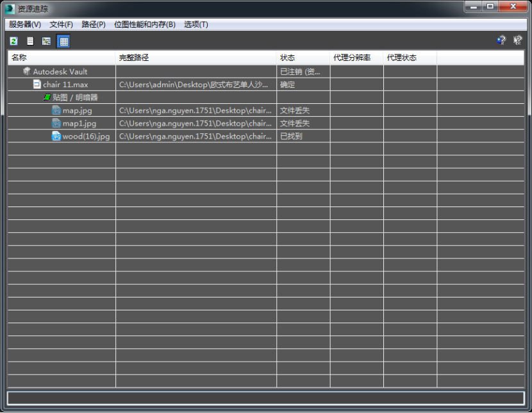Click the JPG icon for map.jpg
Image resolution: width=532 pixels, height=413 pixels.
point(56,110)
